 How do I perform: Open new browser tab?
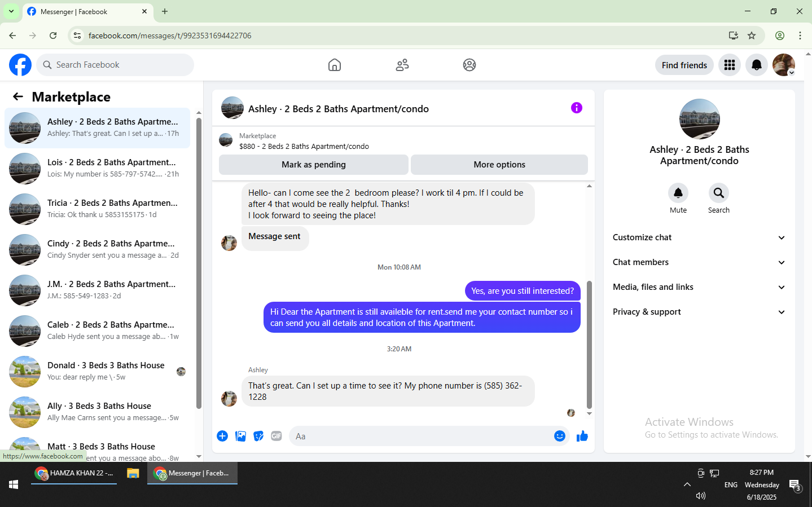(x=165, y=11)
